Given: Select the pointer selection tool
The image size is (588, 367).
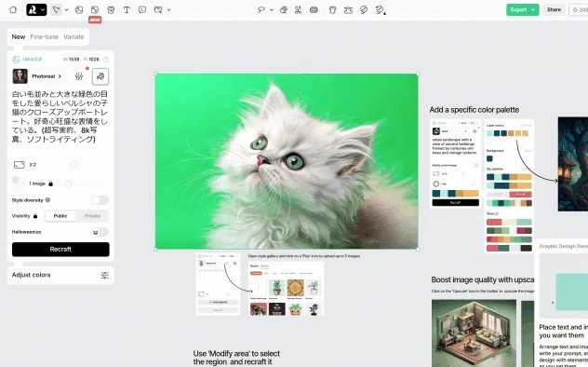Looking at the screenshot, I should [x=56, y=9].
